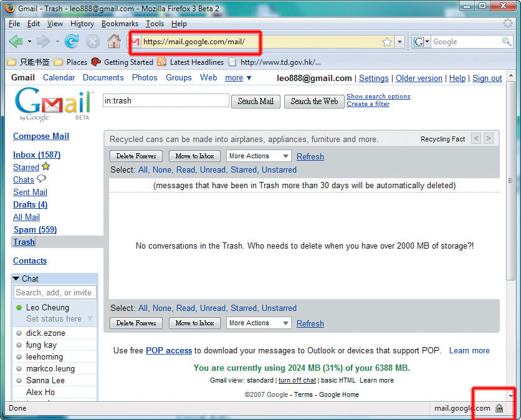The height and width of the screenshot is (420, 521).
Task: Show next Recycling Fact clip
Action: point(489,138)
